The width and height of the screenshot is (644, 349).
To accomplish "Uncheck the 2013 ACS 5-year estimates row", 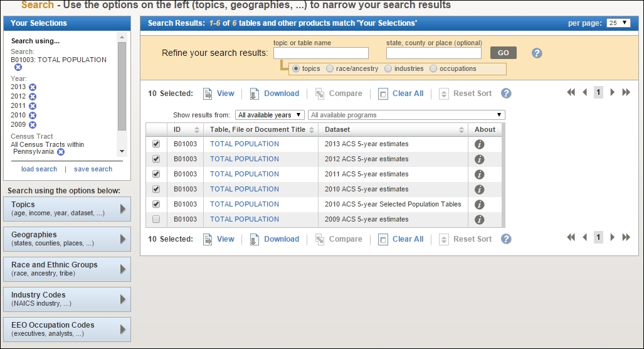I will [x=156, y=144].
